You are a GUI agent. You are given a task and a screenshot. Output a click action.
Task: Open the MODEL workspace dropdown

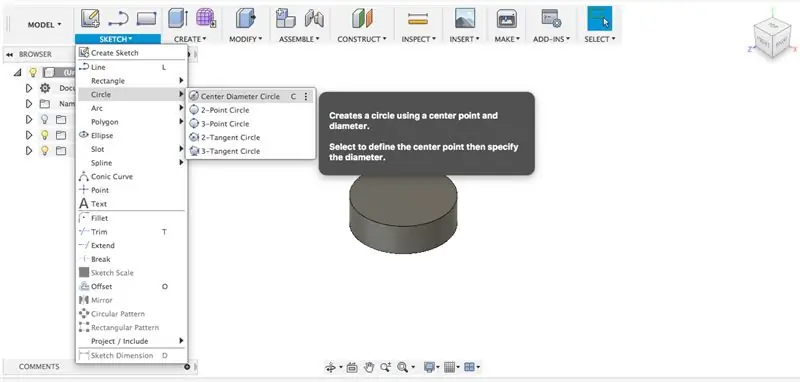click(x=44, y=24)
